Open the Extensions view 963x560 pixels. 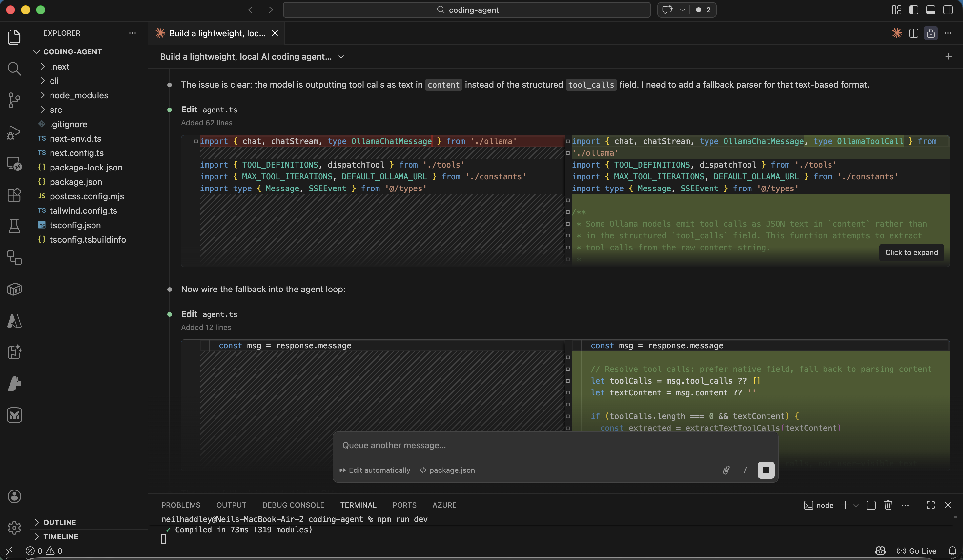coord(14,195)
